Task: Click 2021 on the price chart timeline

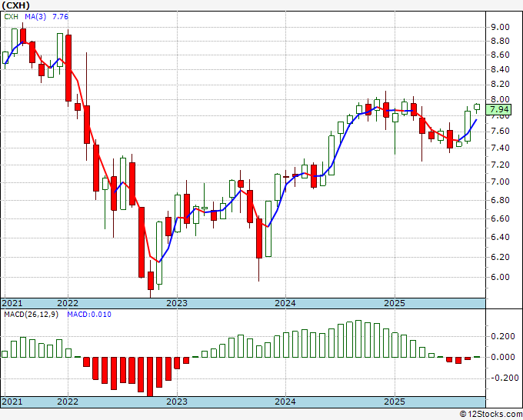Action: (12, 303)
